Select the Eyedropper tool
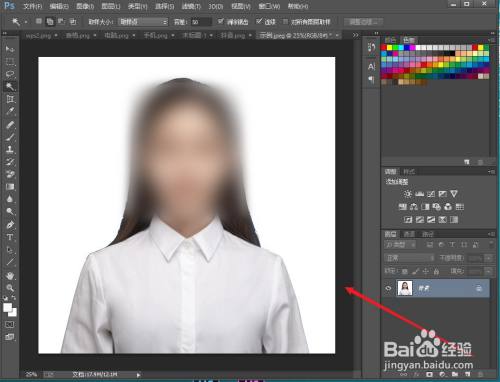This screenshot has height=382, width=500. coord(10,111)
